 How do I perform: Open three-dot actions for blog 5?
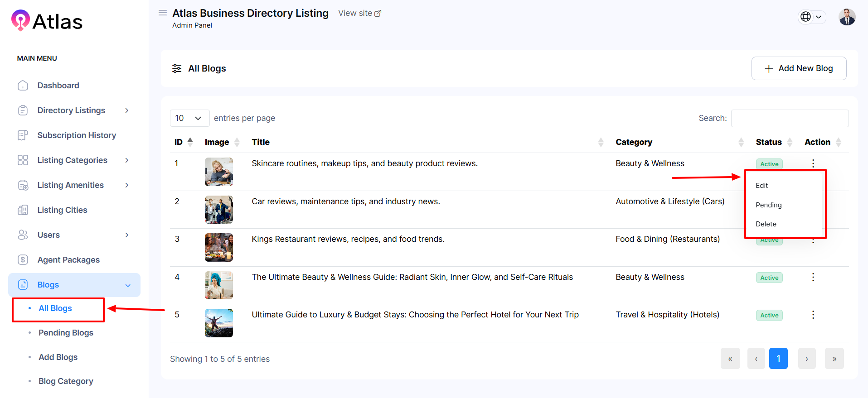click(x=813, y=315)
